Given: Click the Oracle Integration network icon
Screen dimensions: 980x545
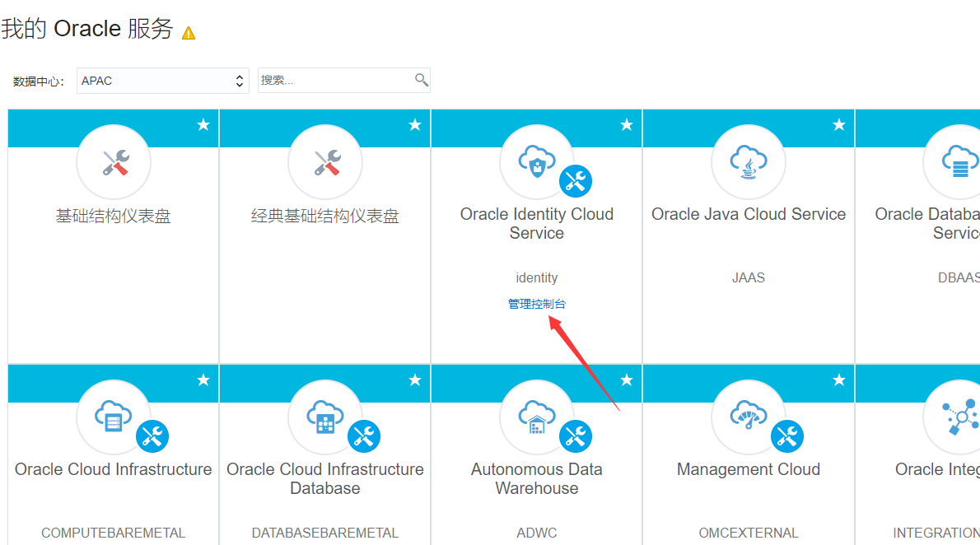Looking at the screenshot, I should pyautogui.click(x=959, y=417).
